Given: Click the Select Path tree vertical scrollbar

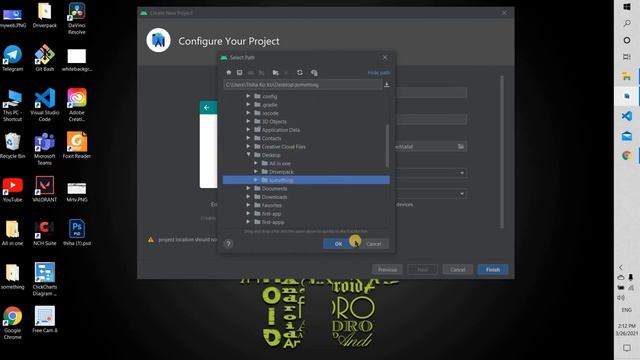Looking at the screenshot, I should (387, 146).
